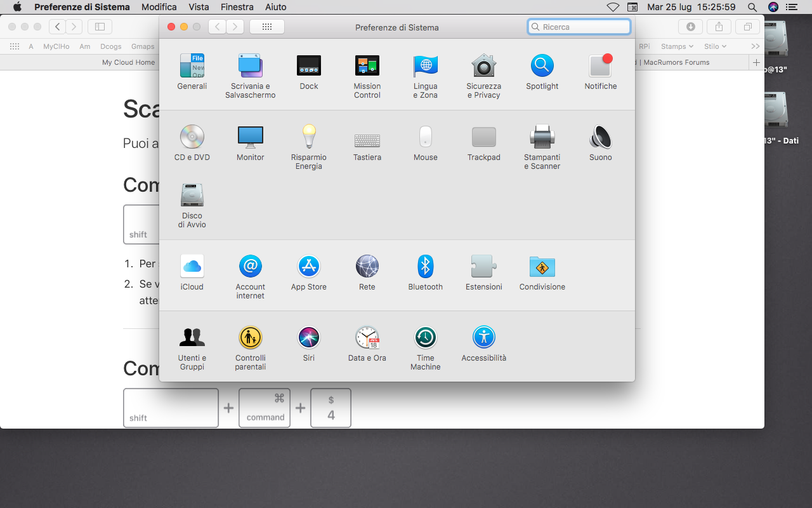Open Account internet preferences
Viewport: 812px width, 508px height.
(251, 277)
